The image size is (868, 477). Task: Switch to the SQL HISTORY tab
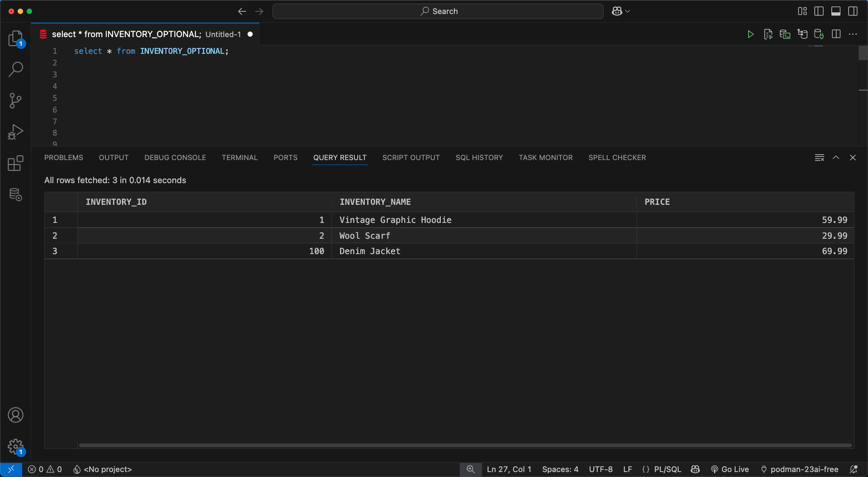tap(479, 158)
